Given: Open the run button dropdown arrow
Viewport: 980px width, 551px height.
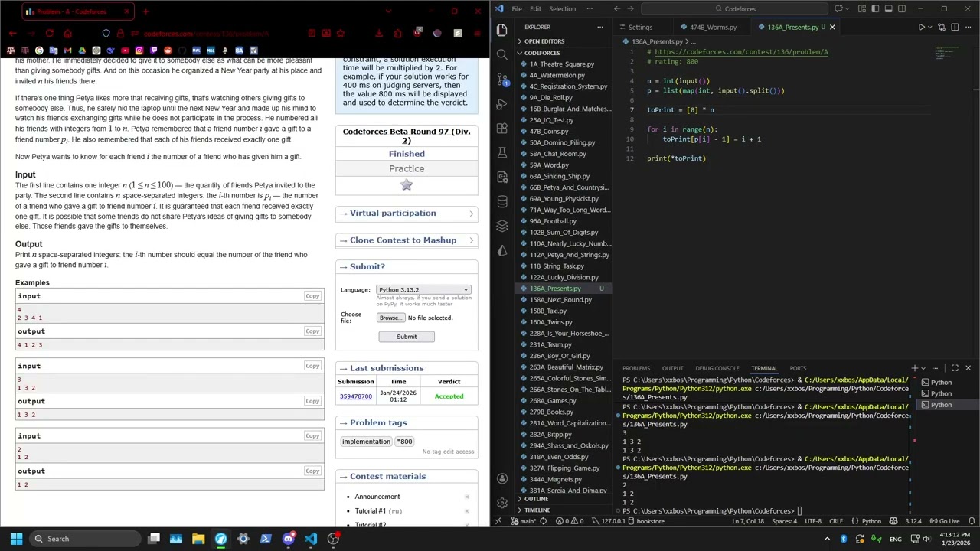Looking at the screenshot, I should click(x=931, y=27).
